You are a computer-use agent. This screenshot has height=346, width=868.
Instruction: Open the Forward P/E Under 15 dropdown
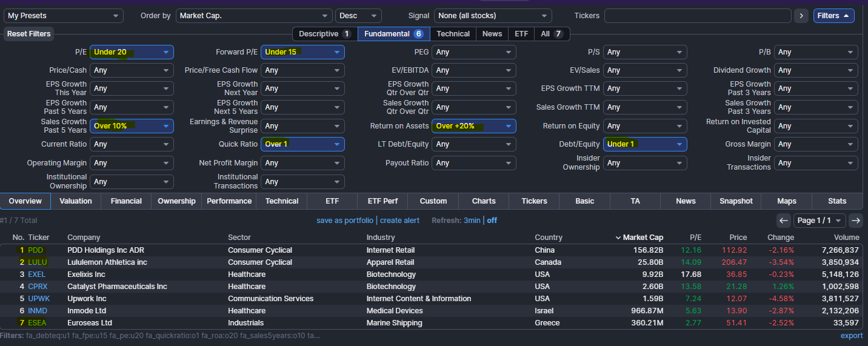click(x=302, y=52)
